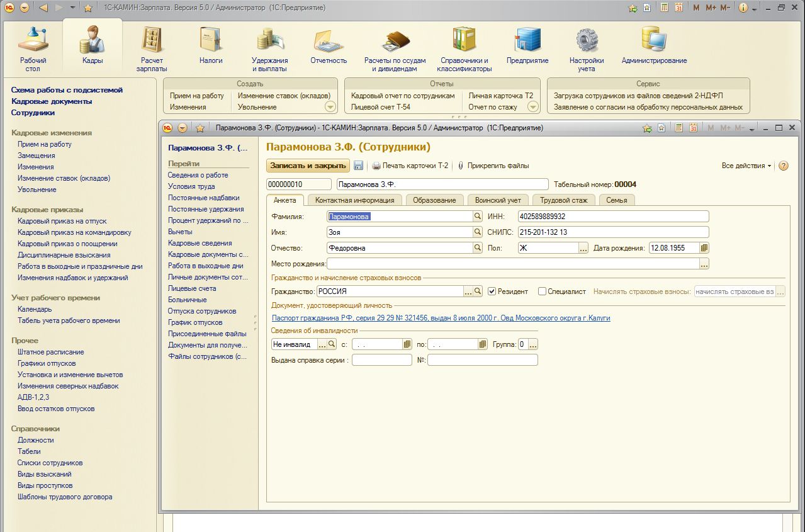Uncheck the Резидент checkbox
The image size is (805, 532).
492,291
